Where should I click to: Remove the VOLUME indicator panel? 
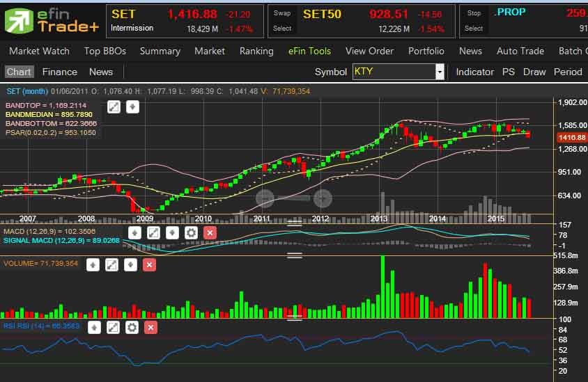coord(149,265)
